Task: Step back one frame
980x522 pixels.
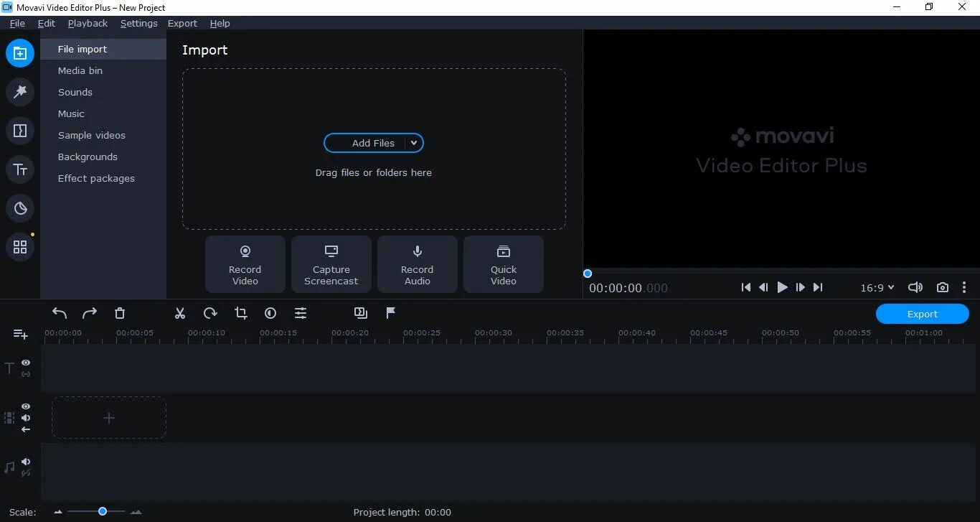Action: click(763, 287)
